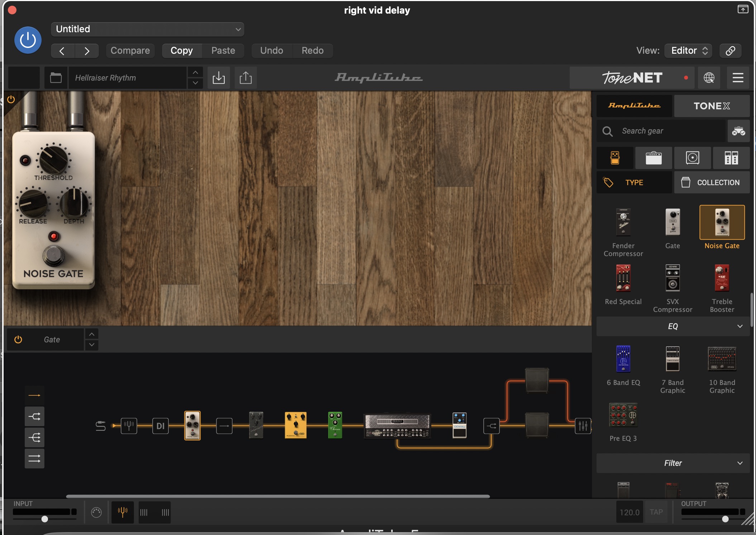Screen dimensions: 756x535
Task: Select the amplifier gear category icon
Action: [x=654, y=158]
